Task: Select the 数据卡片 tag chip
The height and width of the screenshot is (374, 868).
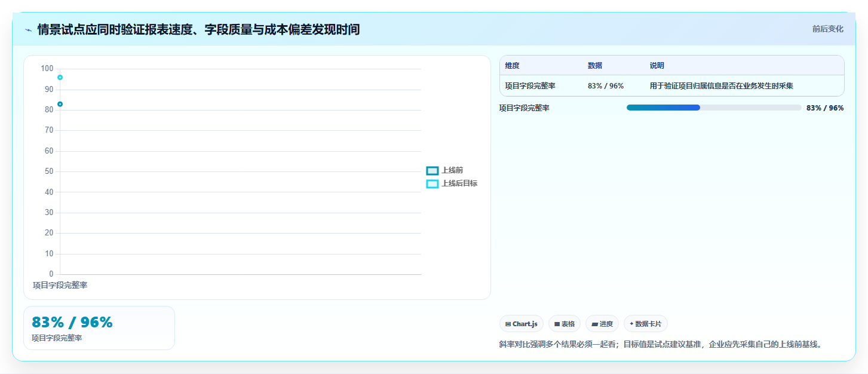Action: point(646,324)
